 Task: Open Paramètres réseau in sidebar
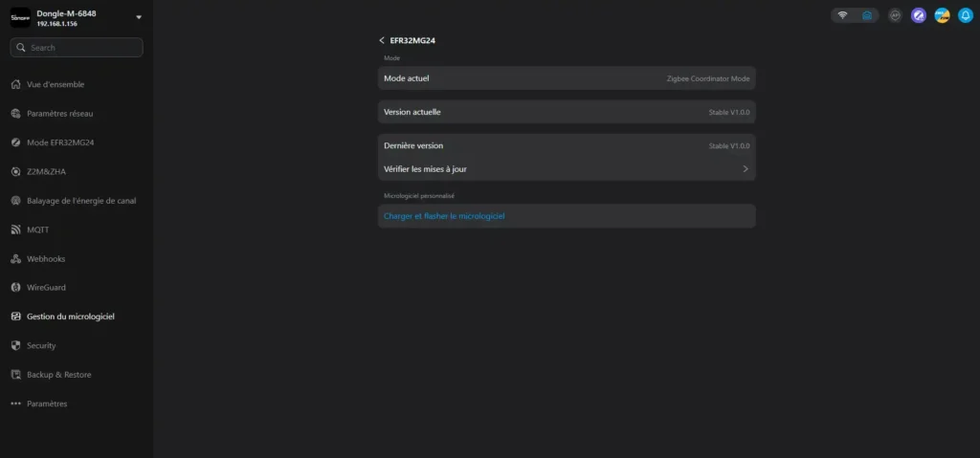pyautogui.click(x=59, y=114)
